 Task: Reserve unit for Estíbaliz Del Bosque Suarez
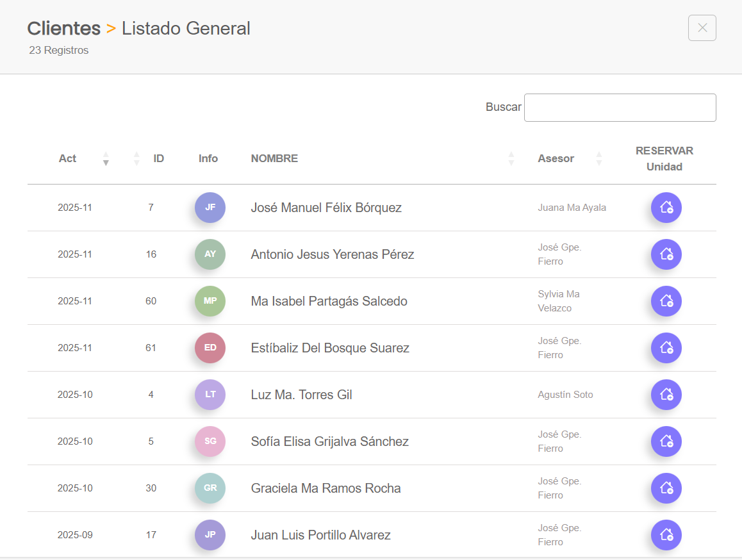(x=666, y=348)
